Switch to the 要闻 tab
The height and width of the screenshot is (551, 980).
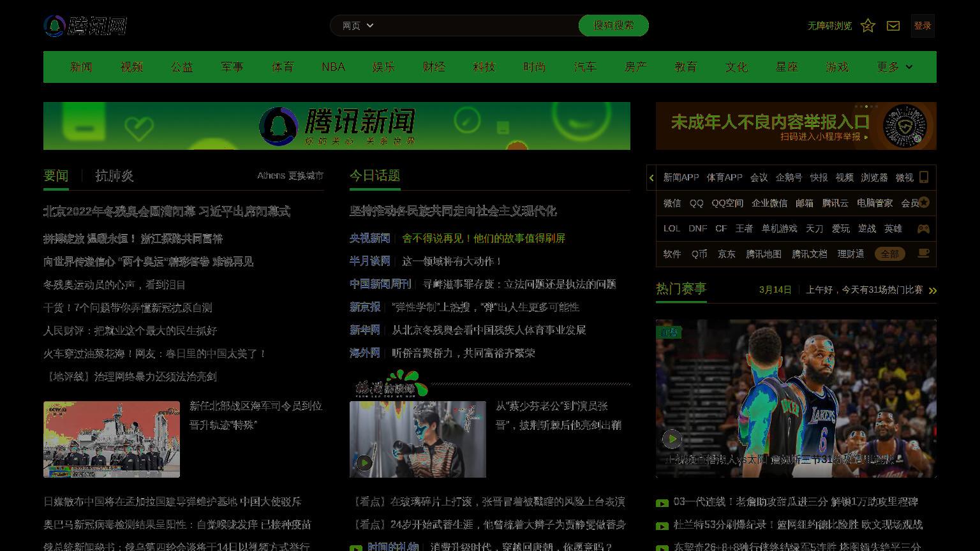(56, 176)
